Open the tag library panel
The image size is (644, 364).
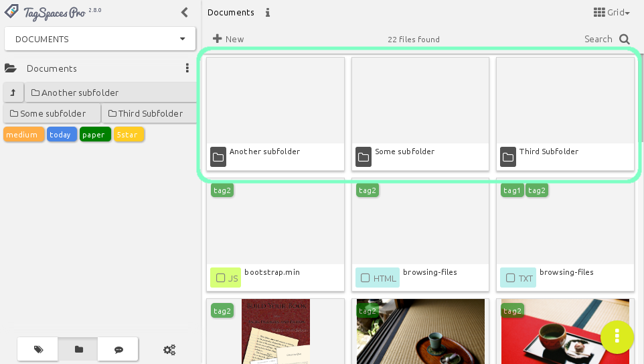point(38,349)
